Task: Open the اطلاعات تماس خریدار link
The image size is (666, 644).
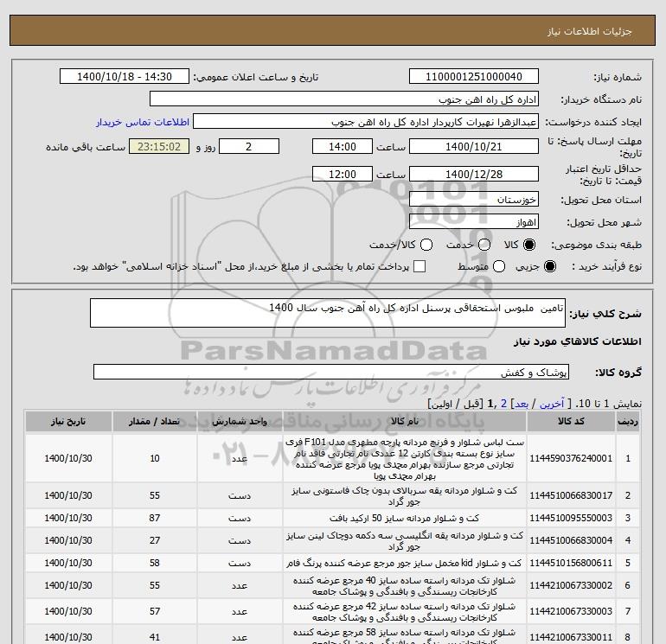Action: point(143,122)
